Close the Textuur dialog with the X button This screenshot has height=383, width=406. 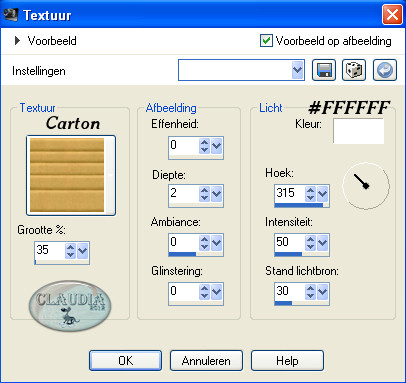[x=392, y=15]
